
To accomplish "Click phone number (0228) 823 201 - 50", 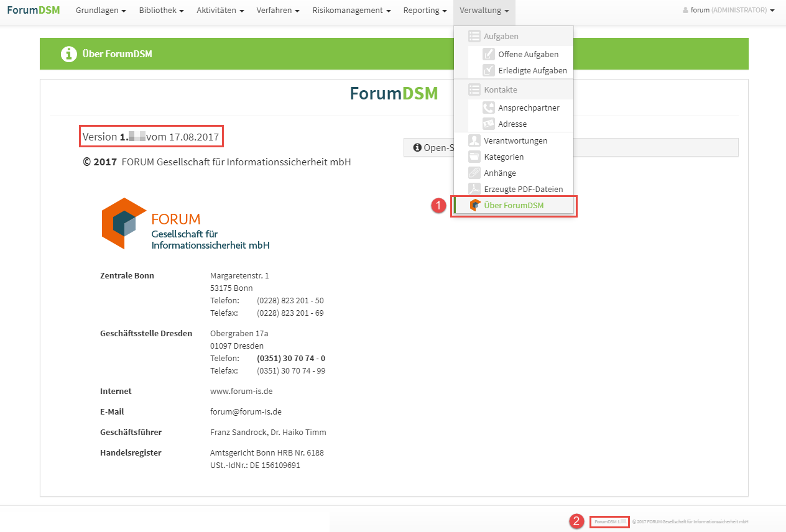I will coord(290,300).
